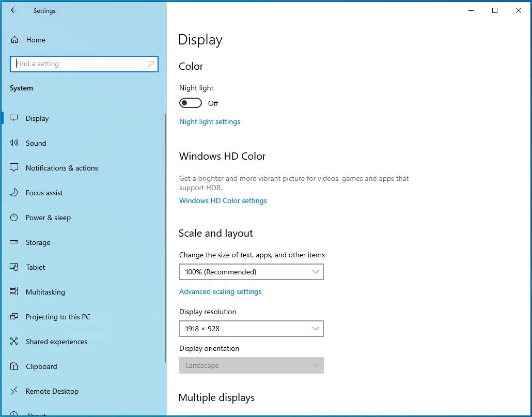Click the sidebar vertical scrollbar
Image resolution: width=532 pixels, height=417 pixels.
pyautogui.click(x=165, y=238)
